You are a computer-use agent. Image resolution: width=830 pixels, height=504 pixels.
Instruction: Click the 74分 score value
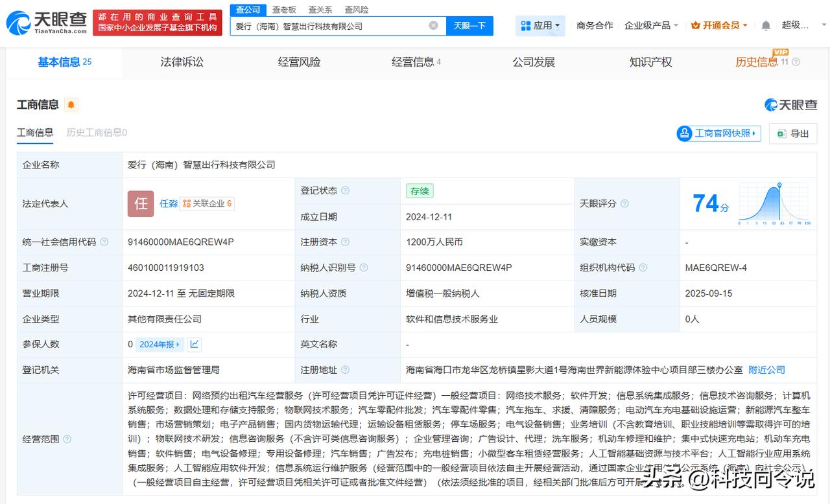pos(711,203)
